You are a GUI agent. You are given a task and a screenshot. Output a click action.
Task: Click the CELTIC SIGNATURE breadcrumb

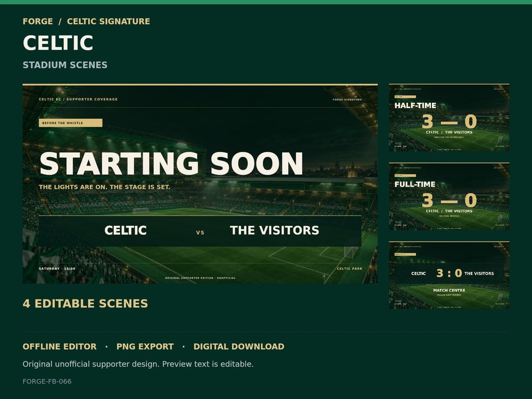[x=108, y=21]
